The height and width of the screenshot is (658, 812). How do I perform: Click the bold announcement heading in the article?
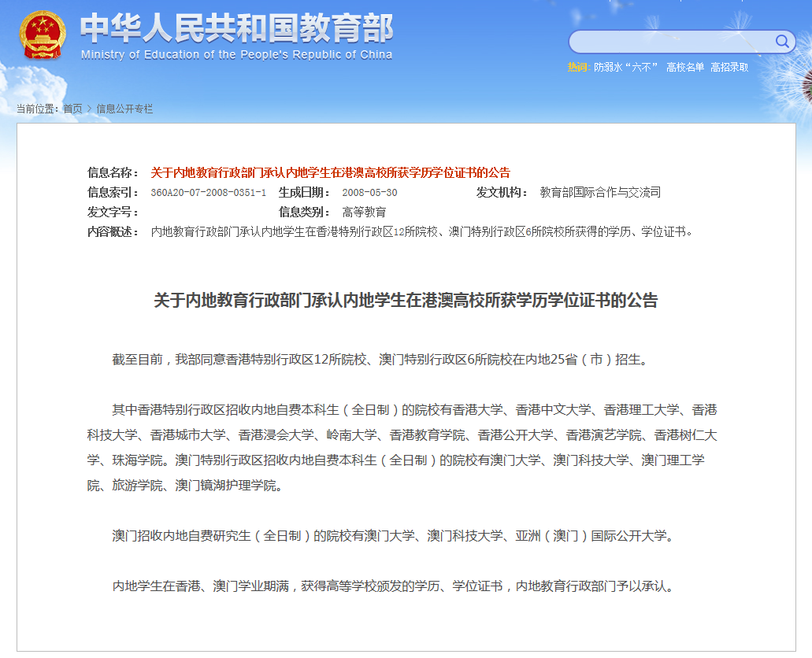pyautogui.click(x=406, y=300)
